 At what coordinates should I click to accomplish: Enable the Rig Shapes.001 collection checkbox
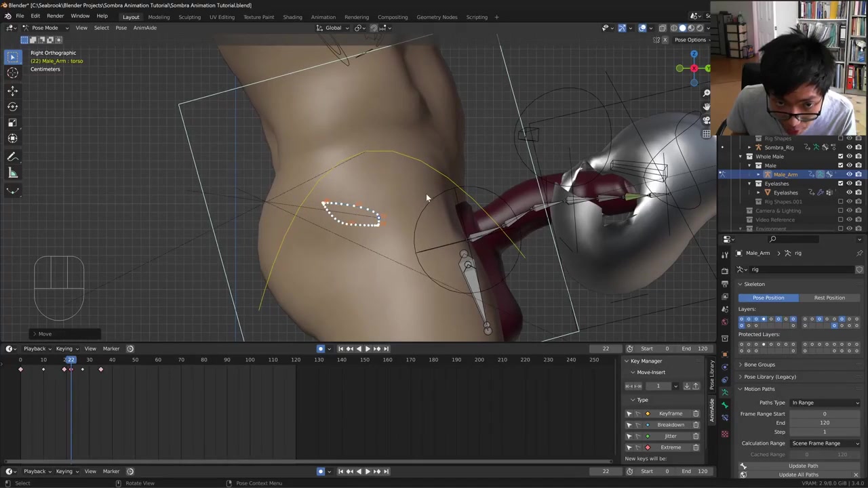[840, 201]
